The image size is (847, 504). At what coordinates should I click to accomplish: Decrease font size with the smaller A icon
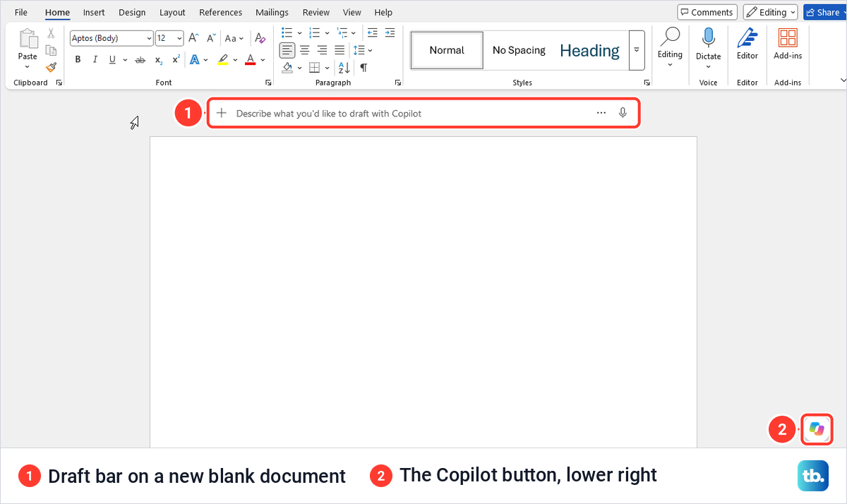click(210, 38)
